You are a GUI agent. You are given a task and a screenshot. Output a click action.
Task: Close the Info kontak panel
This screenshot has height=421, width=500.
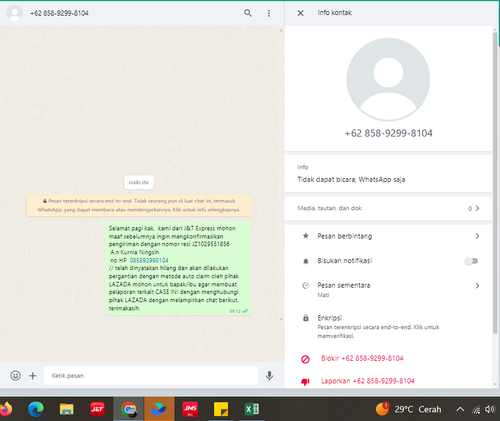pyautogui.click(x=300, y=13)
